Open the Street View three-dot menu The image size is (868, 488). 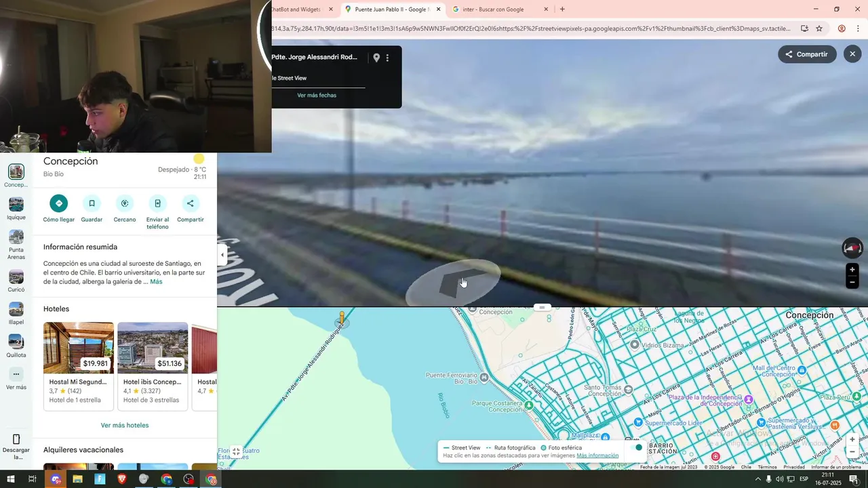click(387, 58)
